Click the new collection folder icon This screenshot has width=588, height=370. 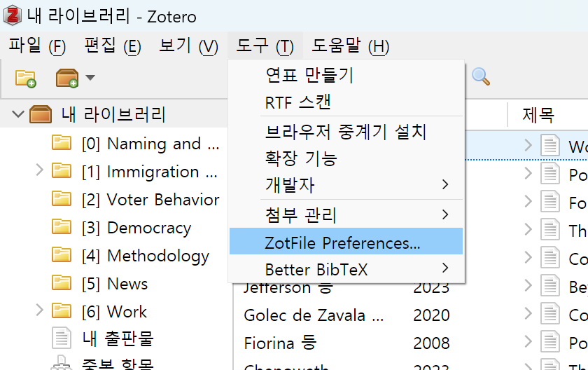tap(25, 78)
